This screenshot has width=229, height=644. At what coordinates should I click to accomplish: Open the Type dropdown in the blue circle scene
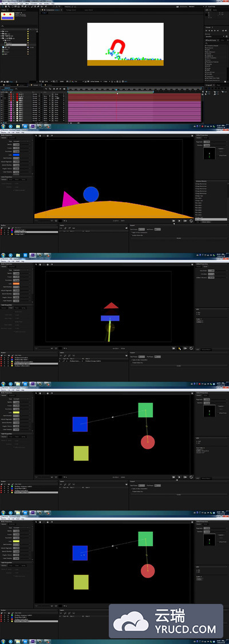click(19, 141)
